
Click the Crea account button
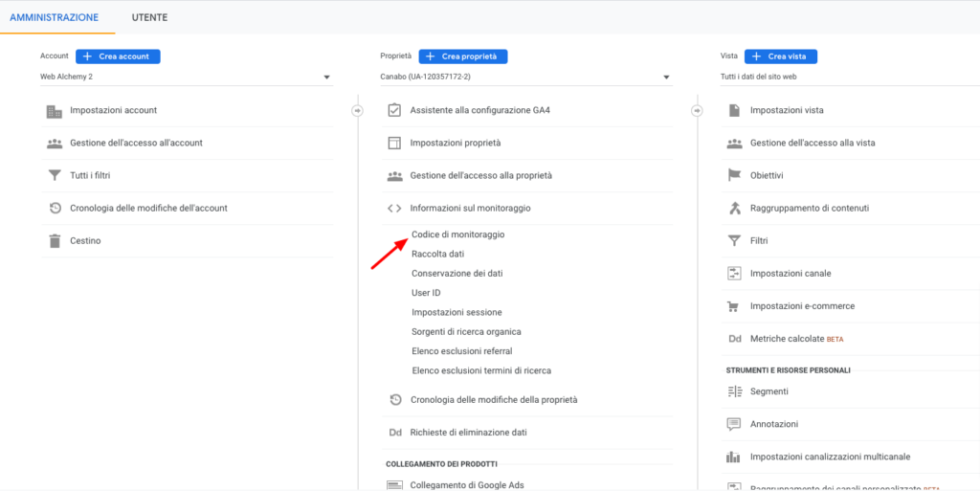[x=118, y=56]
